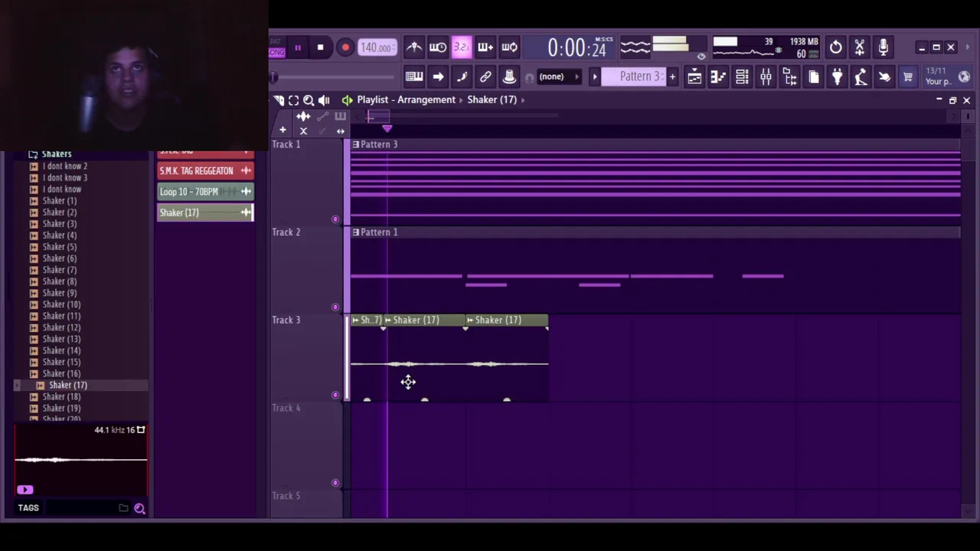Open Pattern 3 clip menu on Track 1
Screen dimensions: 980x551
[355, 145]
